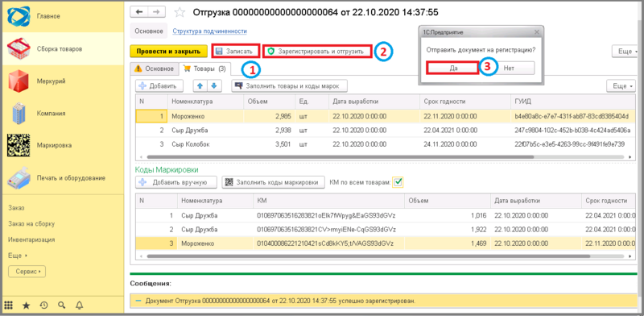Open Структура подчиненности link
This screenshot has height=316, width=644.
click(x=209, y=31)
